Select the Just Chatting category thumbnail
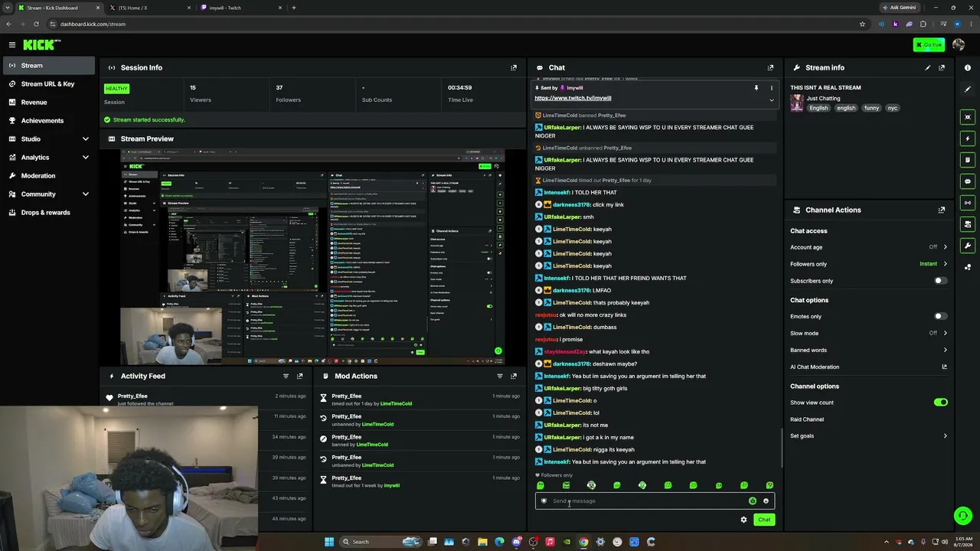Image resolution: width=980 pixels, height=551 pixels. (797, 103)
